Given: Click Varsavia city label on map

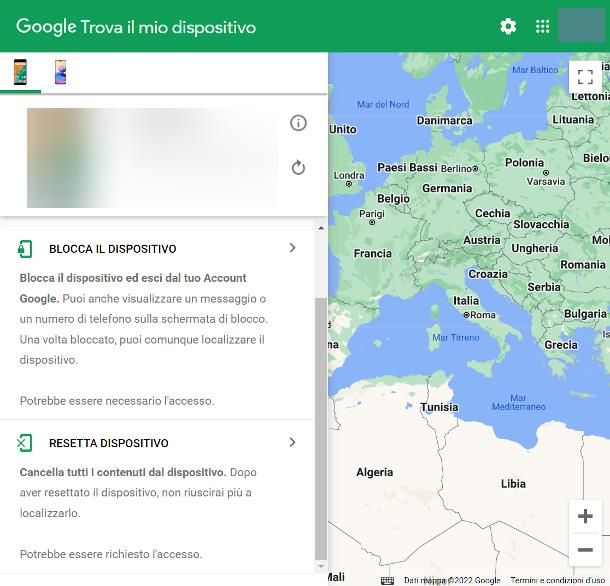Looking at the screenshot, I should [545, 181].
